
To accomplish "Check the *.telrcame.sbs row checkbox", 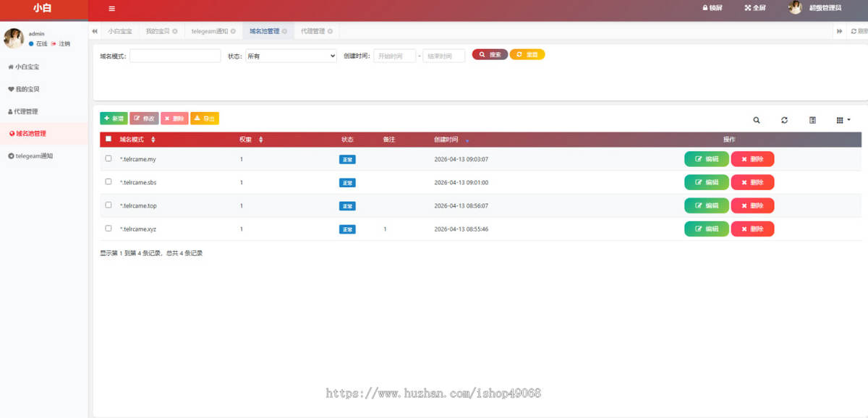I will (109, 182).
